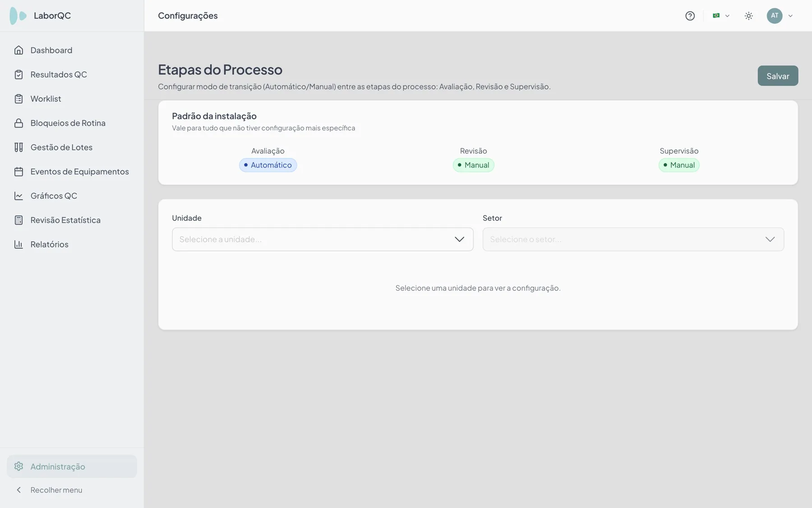Open Gestão de Lotes menu item
The image size is (812, 508).
[72, 147]
